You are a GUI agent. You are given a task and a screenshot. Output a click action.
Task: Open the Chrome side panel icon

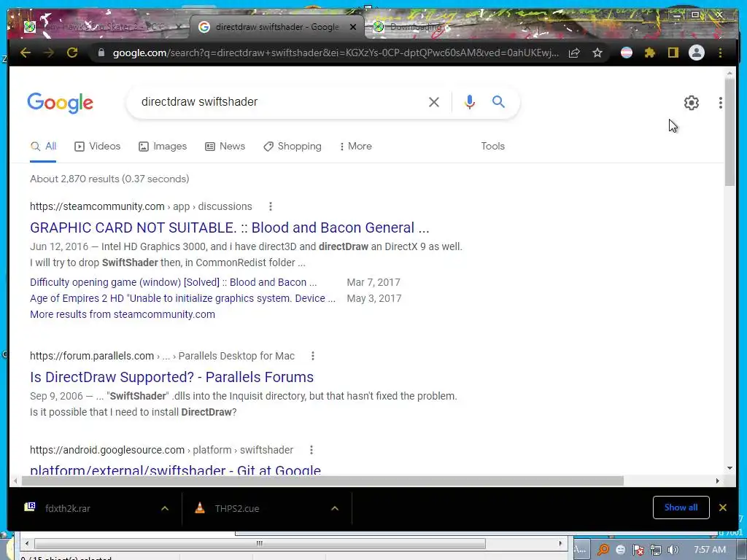pyautogui.click(x=673, y=52)
